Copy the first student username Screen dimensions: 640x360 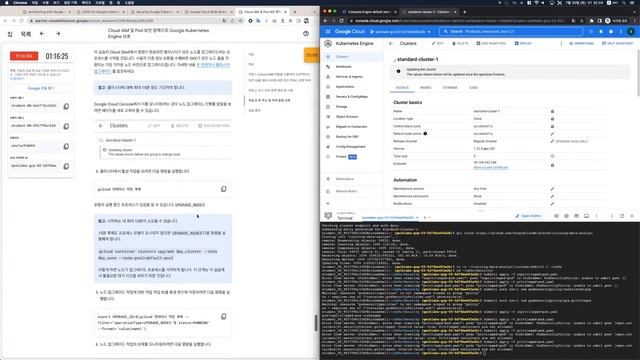tap(66, 106)
